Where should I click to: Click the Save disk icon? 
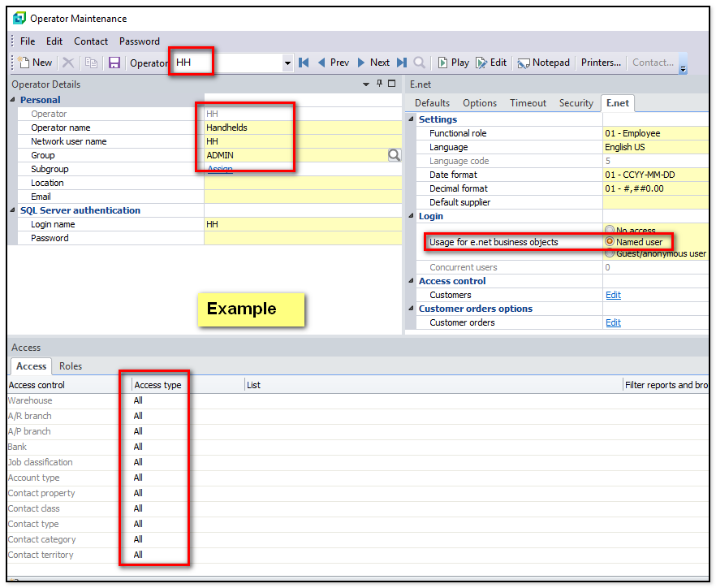114,63
